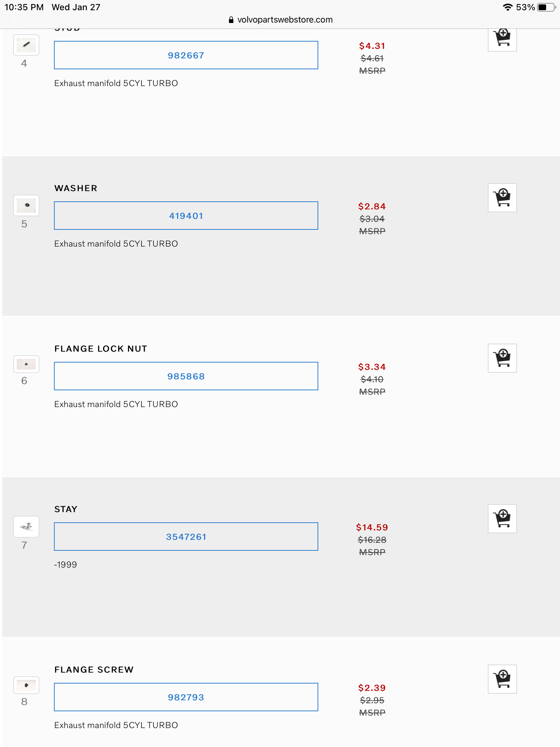
Task: Tap the lock icon in the address bar
Action: coord(231,20)
